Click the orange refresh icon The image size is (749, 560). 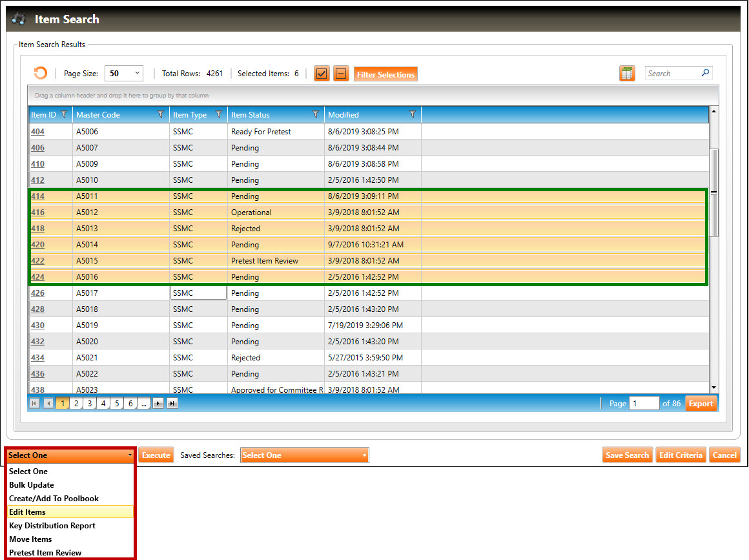pyautogui.click(x=40, y=74)
